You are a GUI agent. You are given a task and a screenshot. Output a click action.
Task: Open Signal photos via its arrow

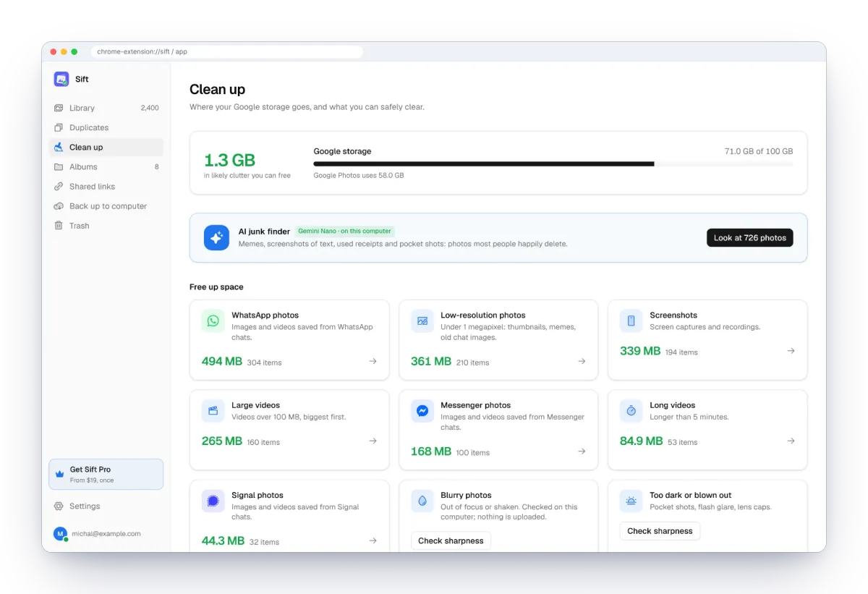(373, 540)
